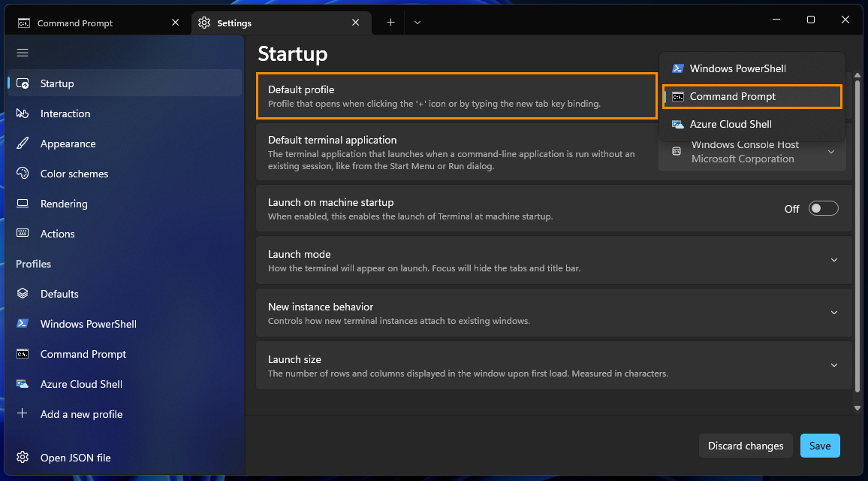Open Command Prompt profile in sidebar

pos(125,354)
